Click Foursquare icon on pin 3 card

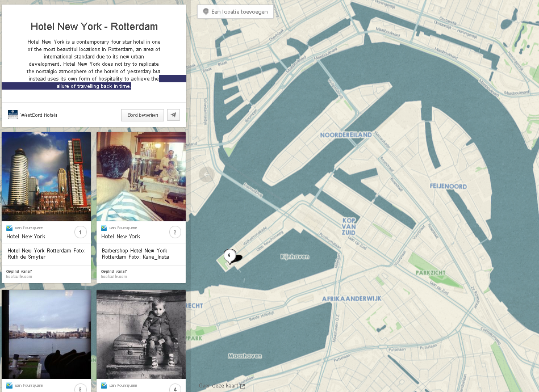[x=9, y=386]
